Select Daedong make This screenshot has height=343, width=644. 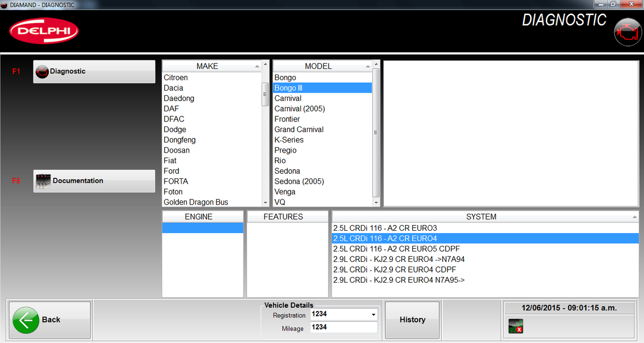212,98
